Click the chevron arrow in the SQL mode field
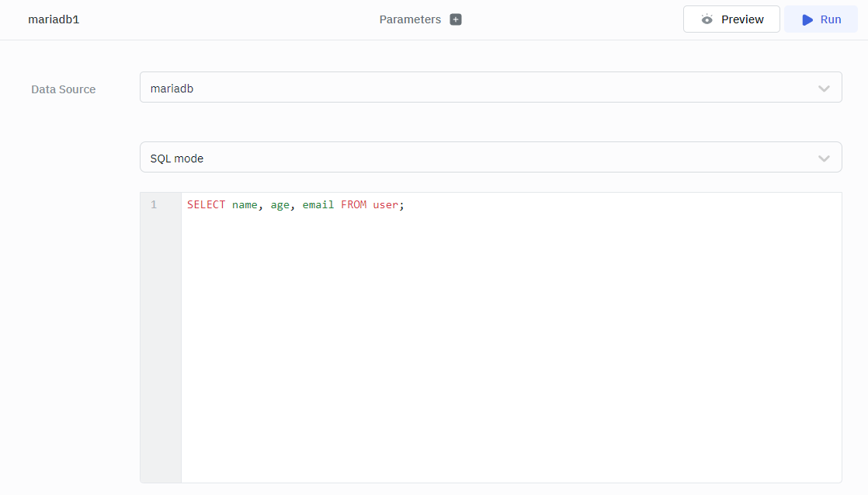The height and width of the screenshot is (495, 868). click(x=824, y=159)
